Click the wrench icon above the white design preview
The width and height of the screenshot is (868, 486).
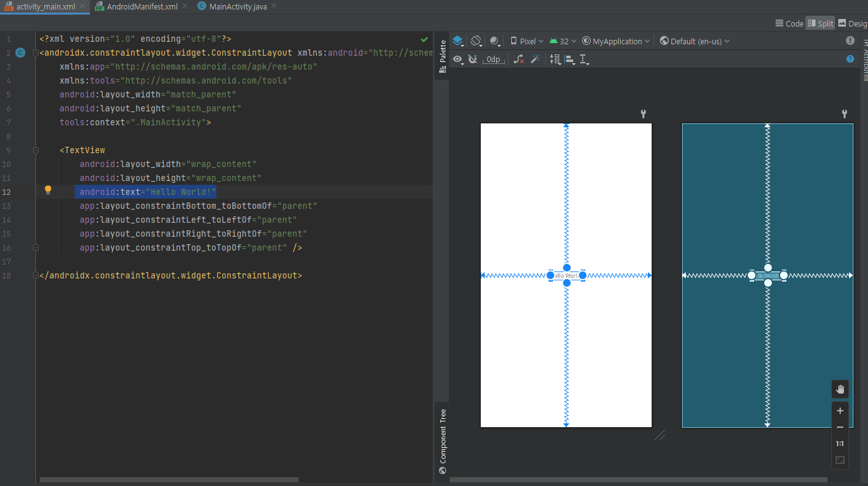[x=643, y=114]
